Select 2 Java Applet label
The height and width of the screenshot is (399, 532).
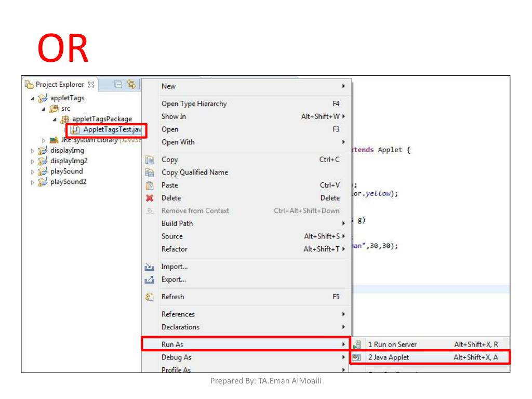pos(389,357)
